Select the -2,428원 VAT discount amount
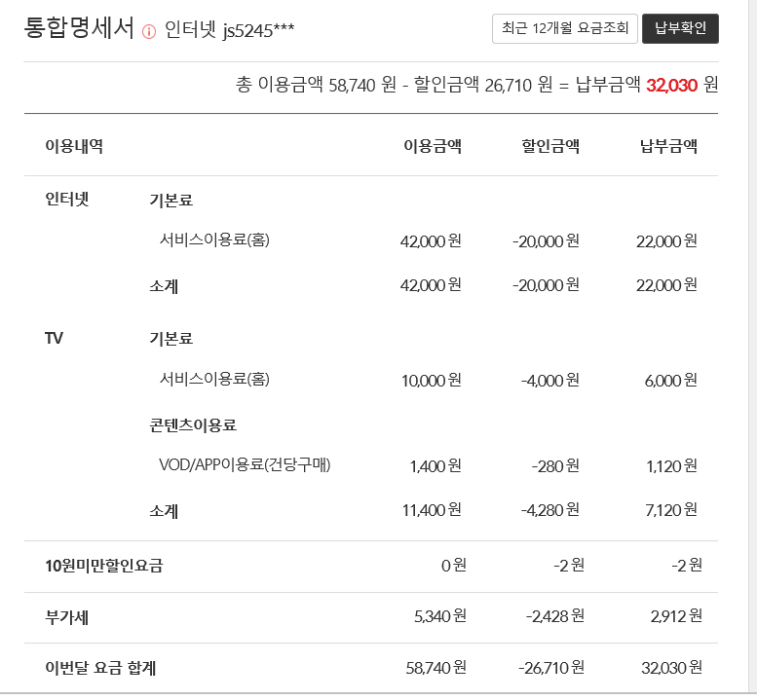 [x=554, y=616]
